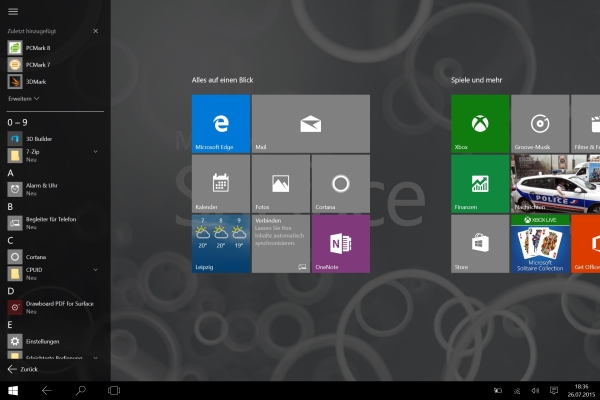Click the hamburger menu icon
The image size is (600, 400).
pyautogui.click(x=13, y=11)
